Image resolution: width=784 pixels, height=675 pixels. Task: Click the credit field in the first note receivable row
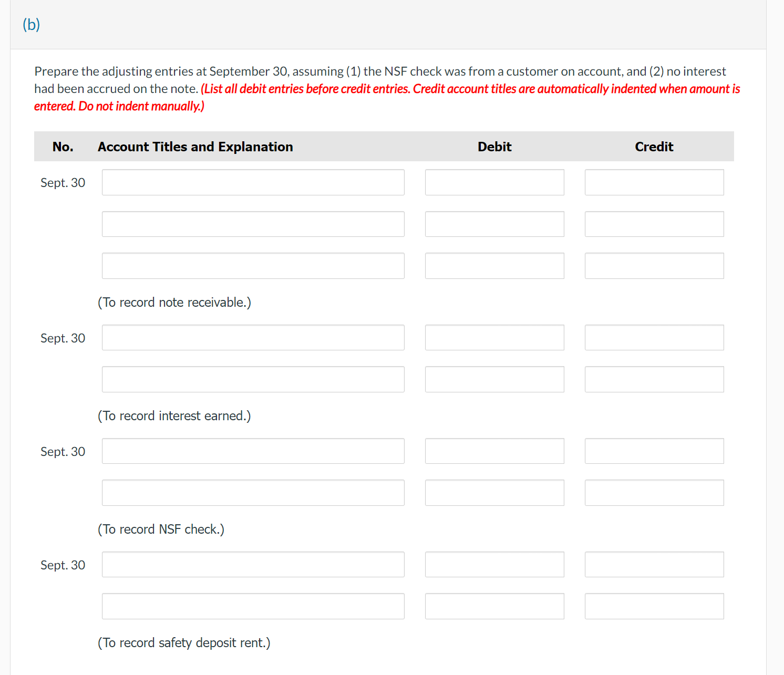(654, 182)
